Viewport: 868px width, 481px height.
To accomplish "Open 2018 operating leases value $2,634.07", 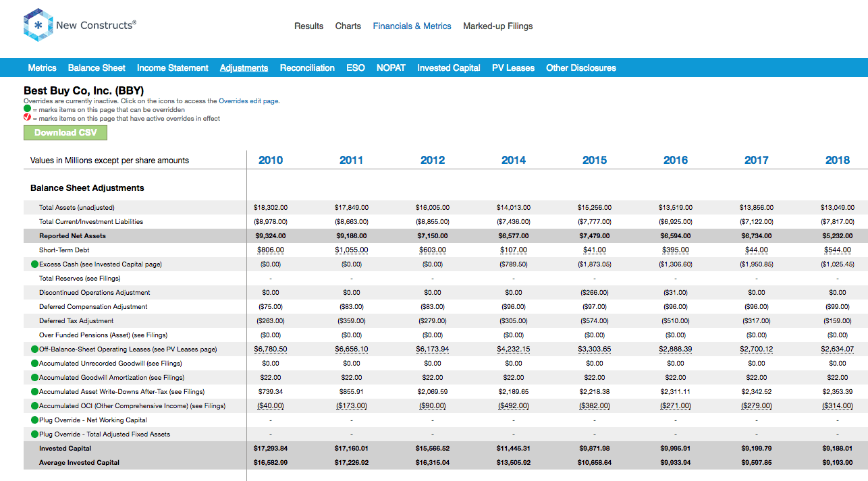I will (838, 349).
